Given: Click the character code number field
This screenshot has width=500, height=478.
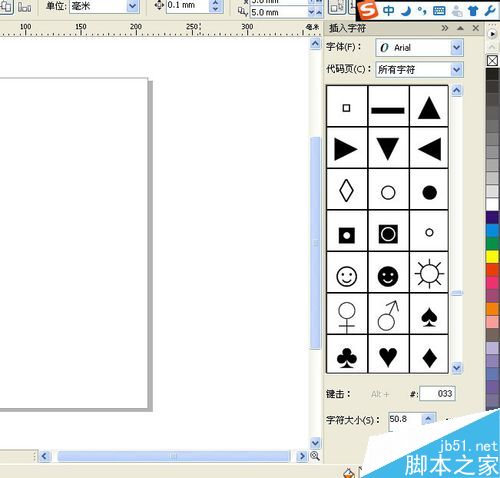Looking at the screenshot, I should [437, 394].
